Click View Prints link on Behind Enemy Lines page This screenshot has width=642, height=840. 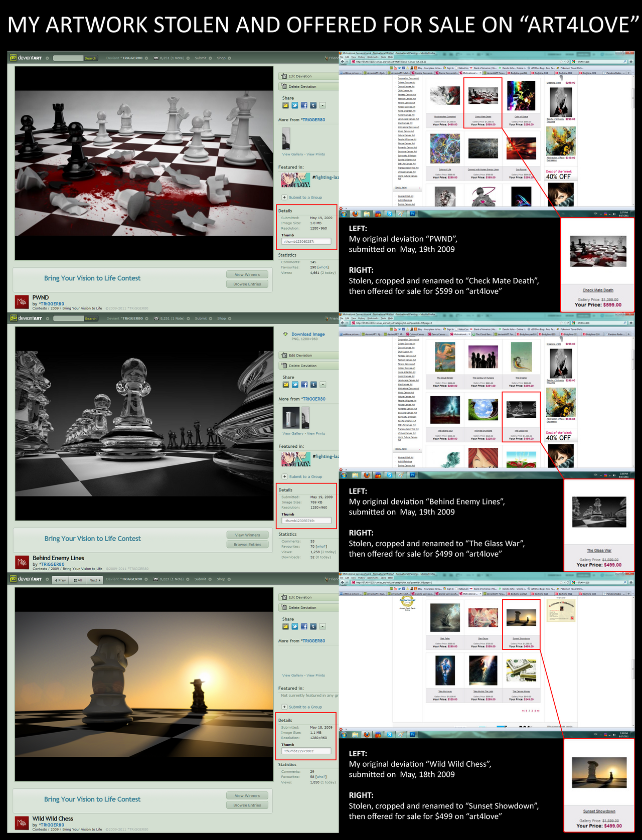click(316, 433)
